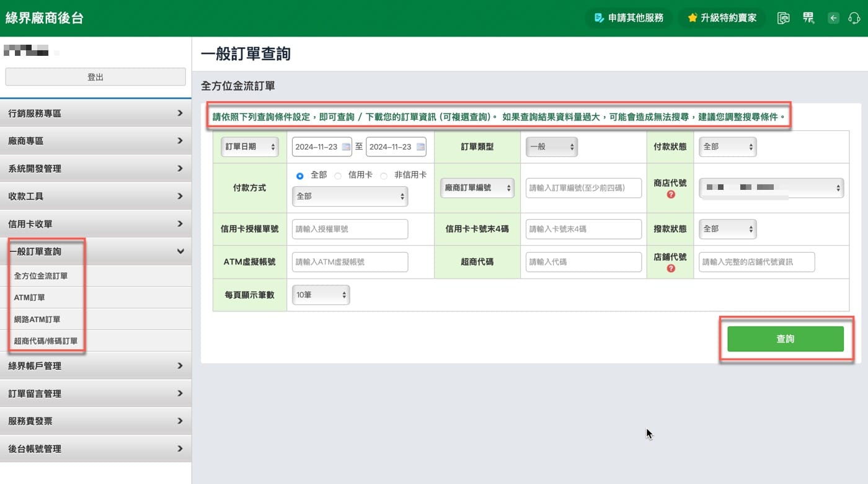Click the help icon under 商店代號
The height and width of the screenshot is (484, 868).
click(x=670, y=195)
